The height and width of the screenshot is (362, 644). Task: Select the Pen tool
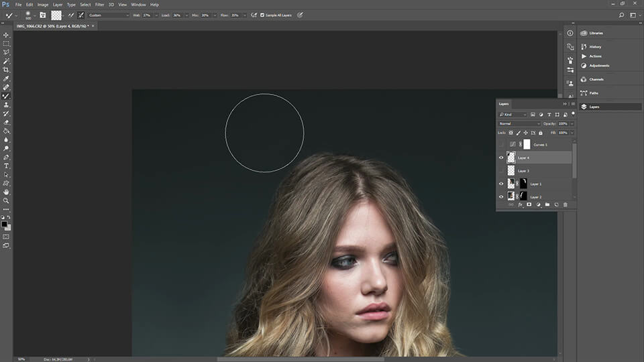(x=6, y=157)
